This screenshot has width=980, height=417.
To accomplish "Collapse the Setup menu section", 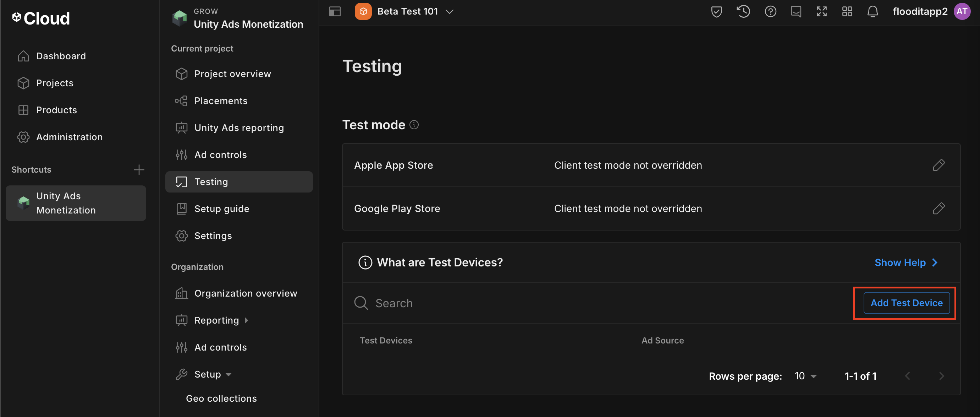I will click(228, 374).
